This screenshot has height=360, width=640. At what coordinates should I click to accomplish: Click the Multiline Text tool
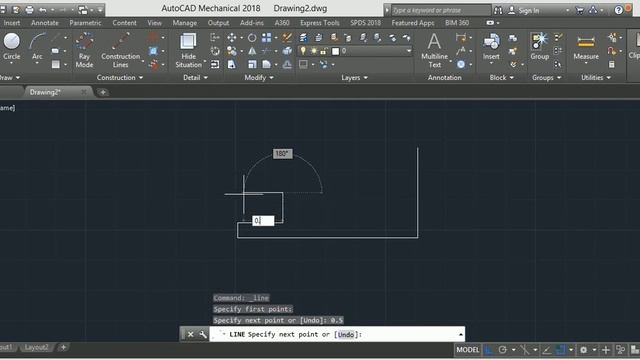(434, 50)
